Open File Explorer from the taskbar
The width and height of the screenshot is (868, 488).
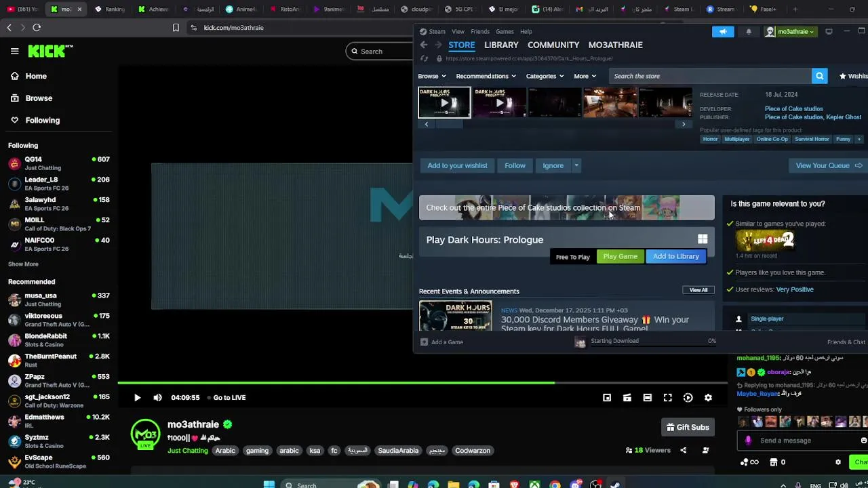[x=453, y=485]
